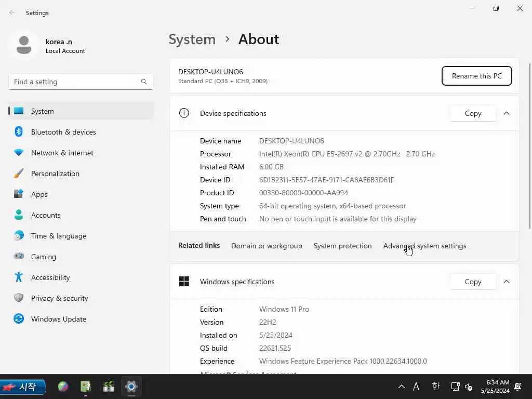Click the Network Wi-Fi icon in sidebar
This screenshot has height=399, width=532.
tap(19, 153)
